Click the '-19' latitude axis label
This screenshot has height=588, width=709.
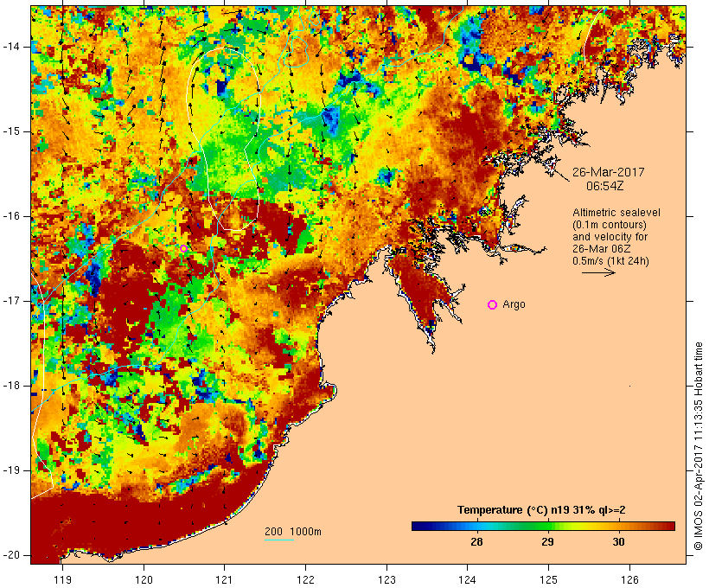[x=11, y=470]
